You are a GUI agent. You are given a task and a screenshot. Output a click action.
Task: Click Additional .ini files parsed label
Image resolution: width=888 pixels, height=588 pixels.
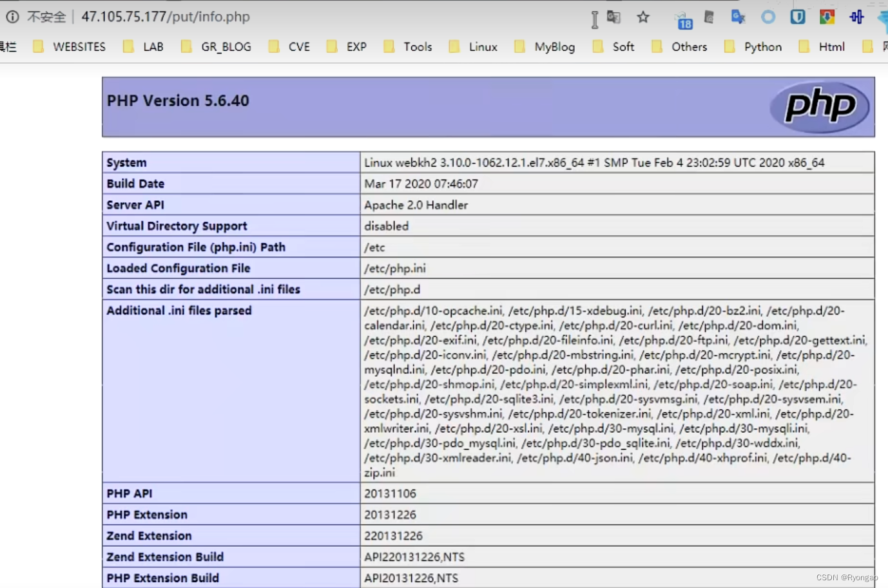pos(179,310)
